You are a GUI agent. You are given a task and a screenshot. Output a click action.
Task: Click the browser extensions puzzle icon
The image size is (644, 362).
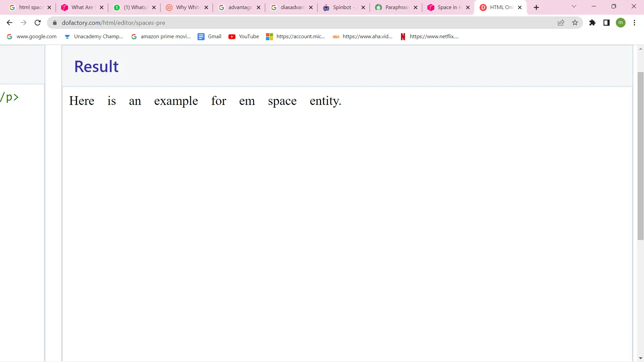pyautogui.click(x=592, y=22)
